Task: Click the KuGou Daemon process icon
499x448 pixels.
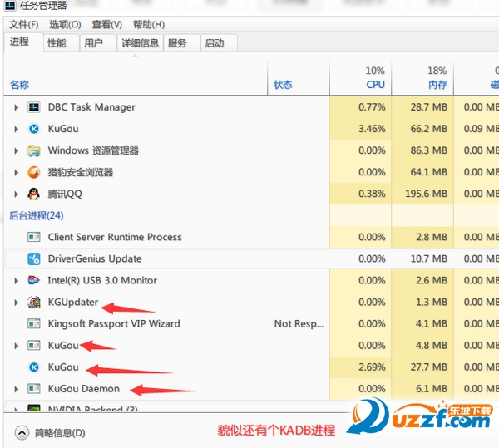Action: [x=34, y=389]
